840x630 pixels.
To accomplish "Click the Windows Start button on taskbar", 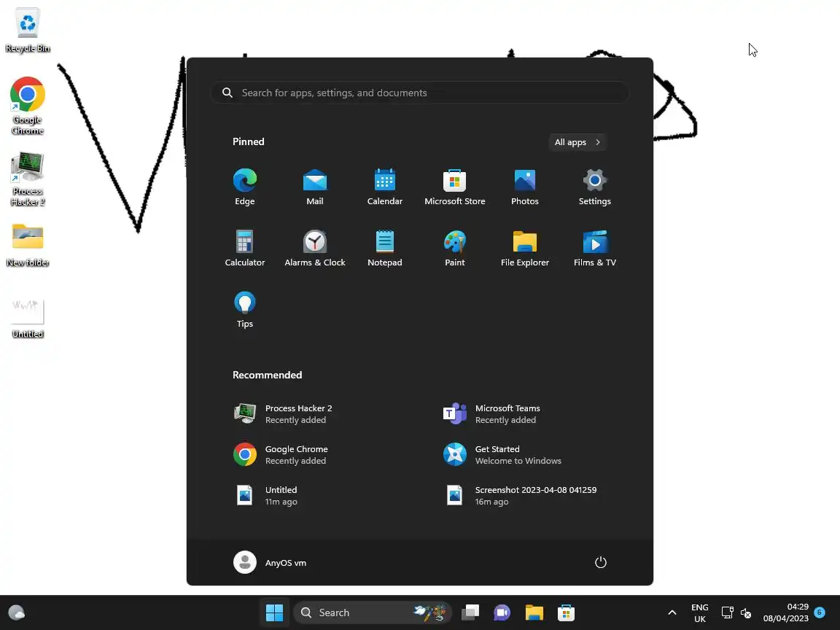I will [x=274, y=612].
